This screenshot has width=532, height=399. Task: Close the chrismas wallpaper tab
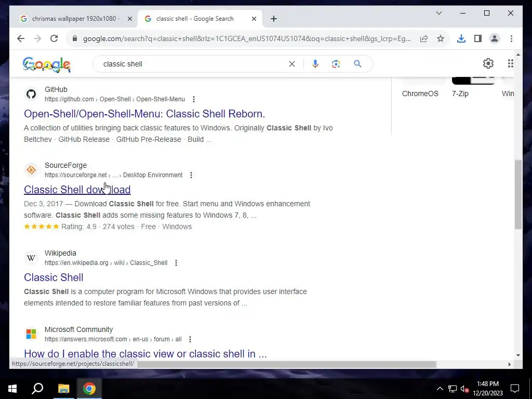click(129, 19)
